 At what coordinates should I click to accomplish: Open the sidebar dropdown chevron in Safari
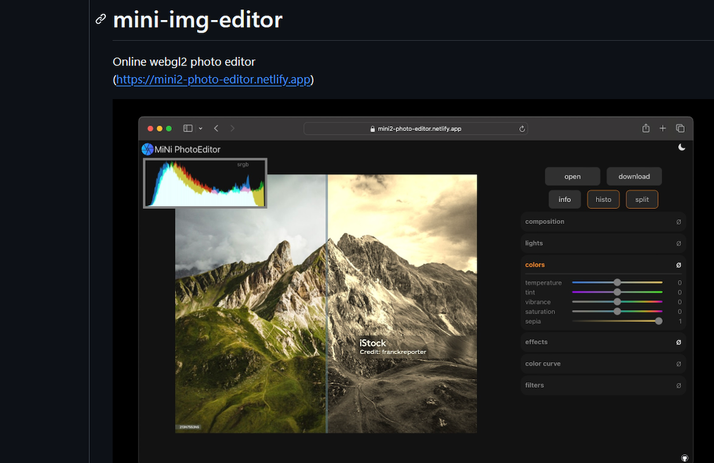point(200,129)
